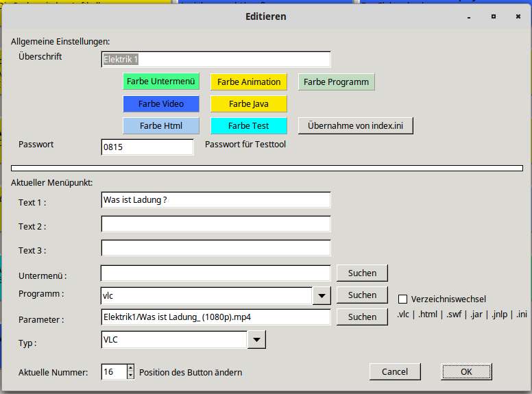Screen dimensions: 532x394
Task: Click the yellow Farbe Animation button
Action: pos(248,82)
